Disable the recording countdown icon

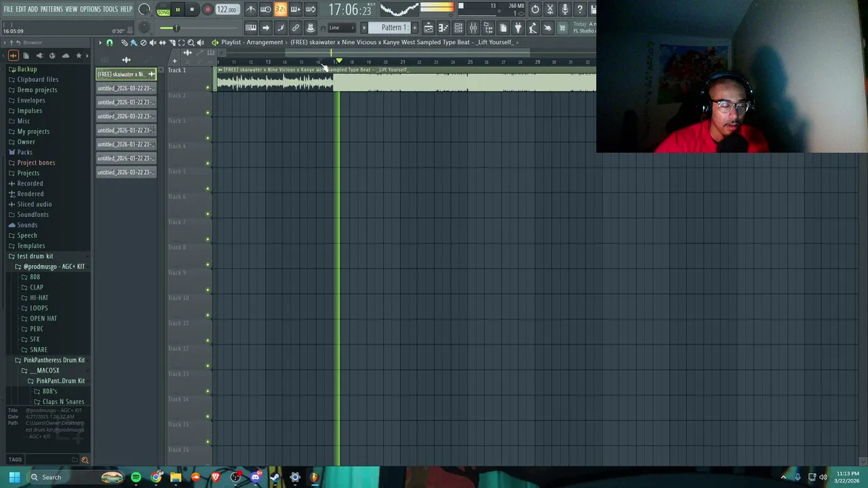point(281,9)
